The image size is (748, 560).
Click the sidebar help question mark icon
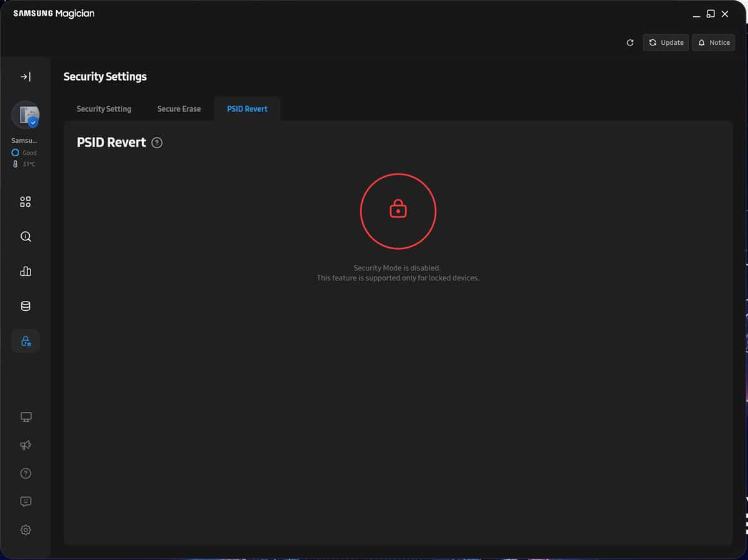click(26, 473)
